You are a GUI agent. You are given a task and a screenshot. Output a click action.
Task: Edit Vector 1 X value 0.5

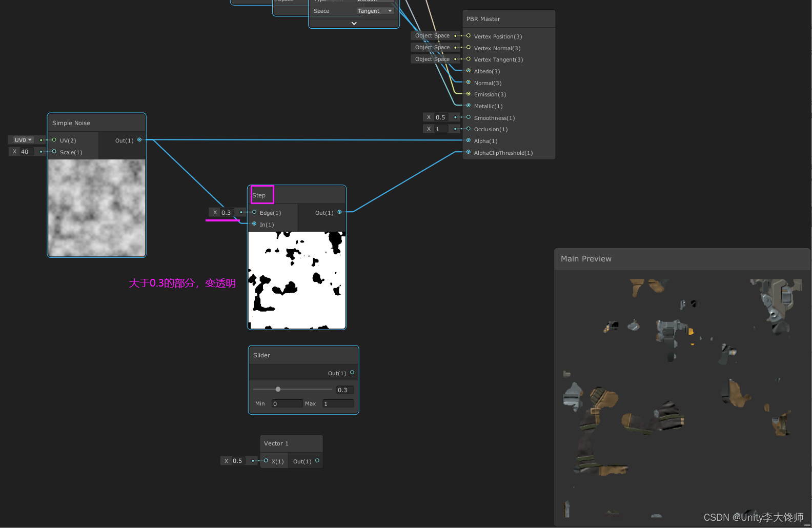(x=238, y=461)
